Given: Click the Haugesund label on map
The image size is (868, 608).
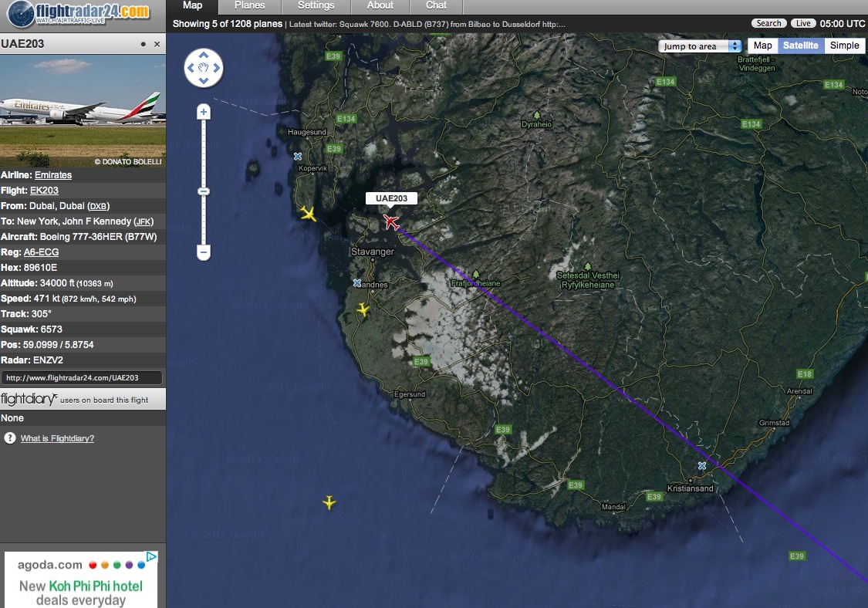Looking at the screenshot, I should [x=307, y=132].
